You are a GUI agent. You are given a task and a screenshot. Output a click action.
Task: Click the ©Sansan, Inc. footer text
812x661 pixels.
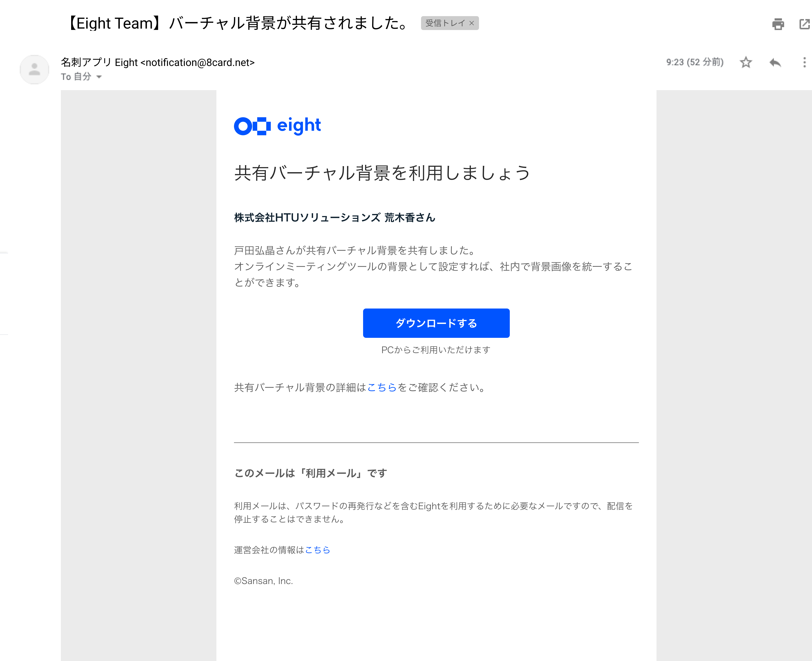263,581
